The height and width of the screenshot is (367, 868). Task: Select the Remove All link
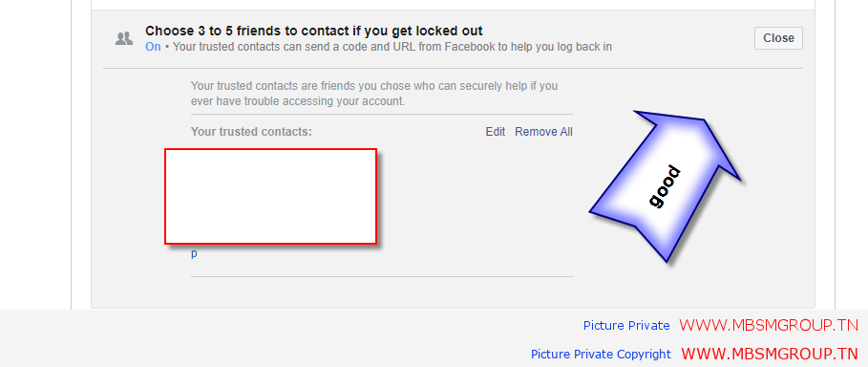coord(543,132)
